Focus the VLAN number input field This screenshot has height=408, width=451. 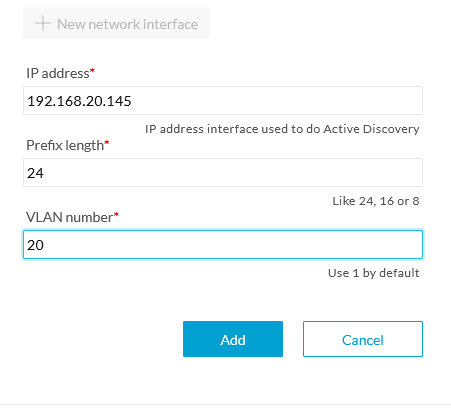pyautogui.click(x=223, y=245)
